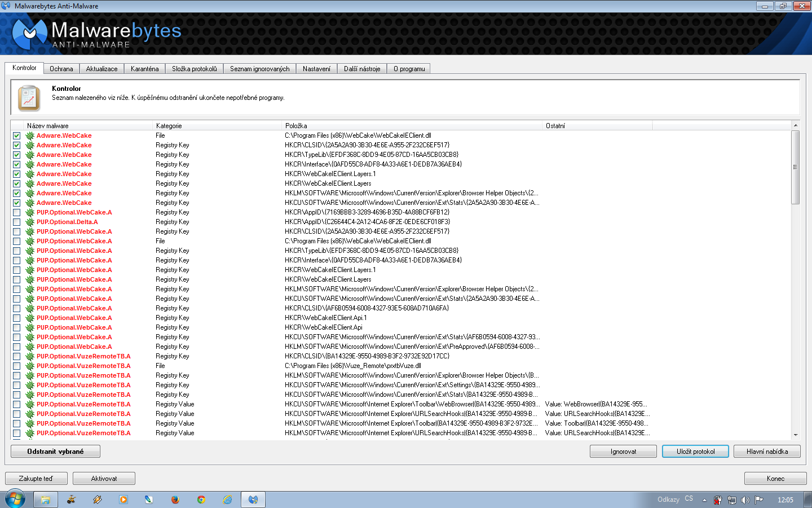
Task: Open the Nastavení tab
Action: pyautogui.click(x=317, y=69)
